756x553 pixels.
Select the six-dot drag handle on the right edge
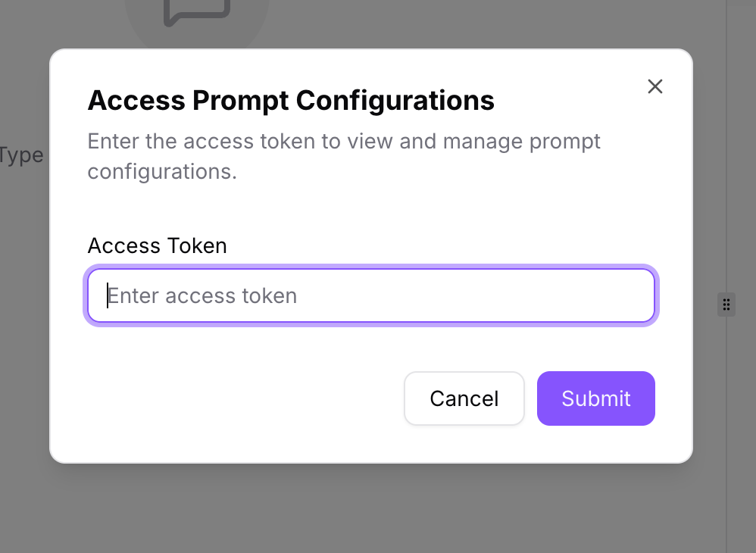click(x=726, y=305)
